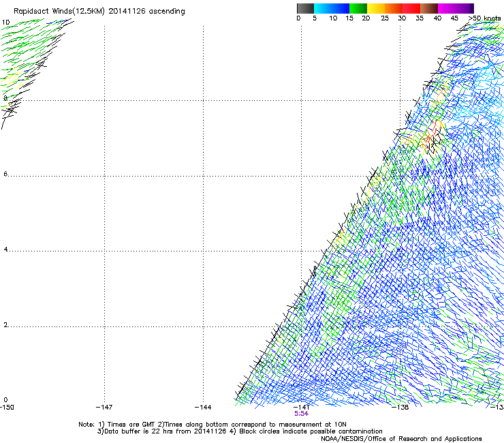
Task: Click the legend tick label 10
Action: coord(333,18)
